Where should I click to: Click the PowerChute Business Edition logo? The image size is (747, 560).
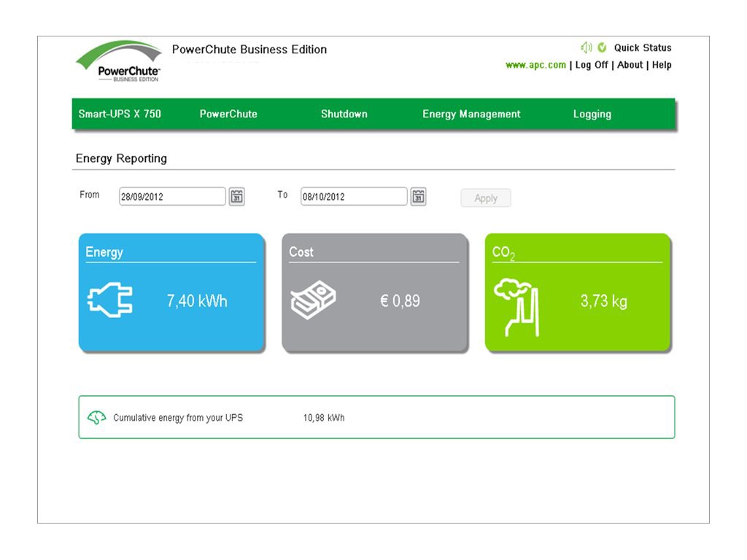pyautogui.click(x=119, y=62)
